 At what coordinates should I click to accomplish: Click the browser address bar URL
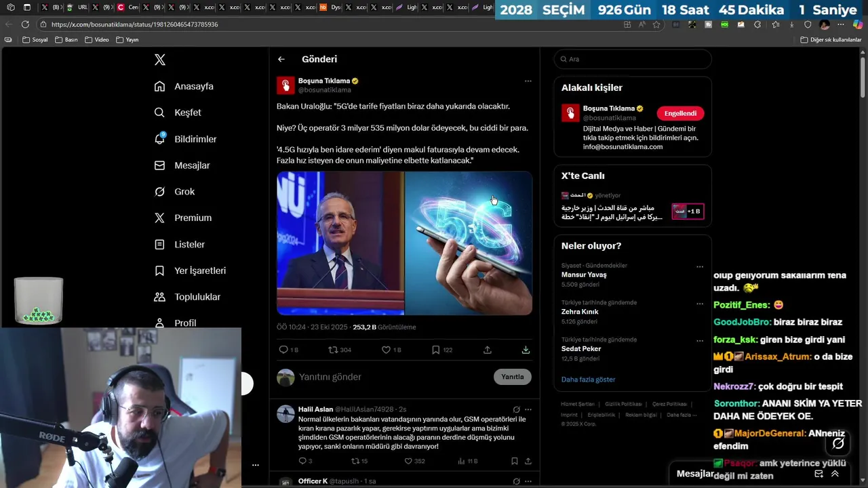click(x=134, y=24)
